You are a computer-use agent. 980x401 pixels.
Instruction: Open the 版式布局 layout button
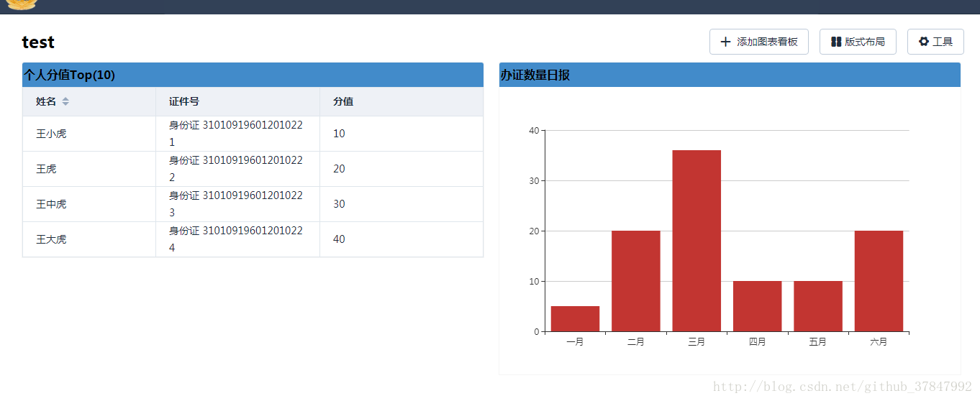pos(858,42)
